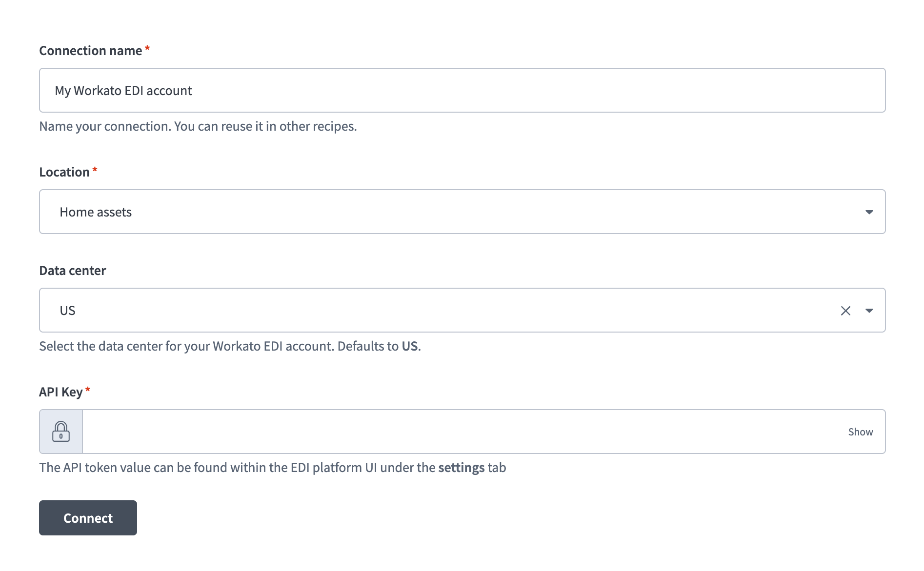Expand the Location dropdown arrow
This screenshot has height=571, width=924.
pos(869,212)
